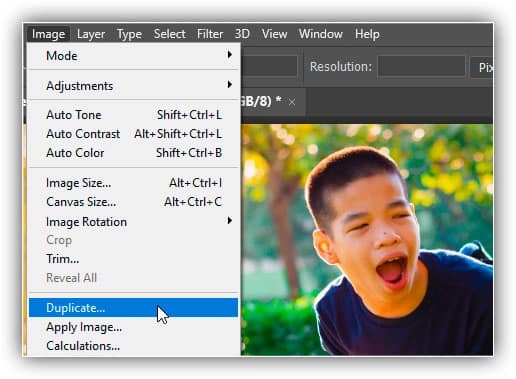Click the photo of the laughing boy
The image size is (516, 379).
click(x=367, y=239)
